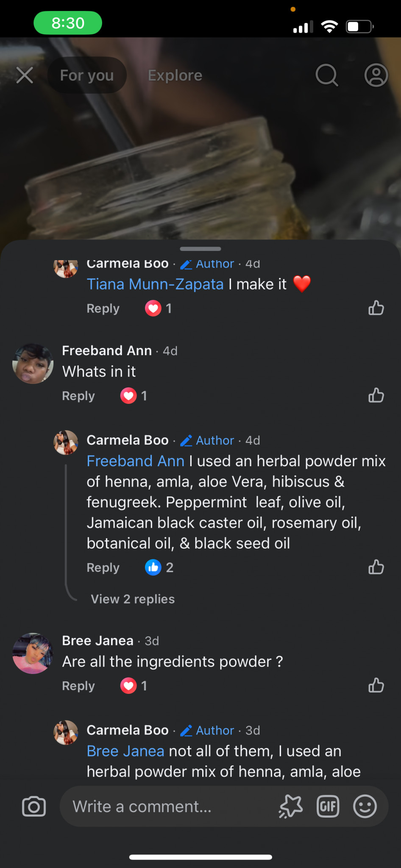
Task: Like Freeband Ann's "Whats in it" comment
Action: pyautogui.click(x=376, y=395)
